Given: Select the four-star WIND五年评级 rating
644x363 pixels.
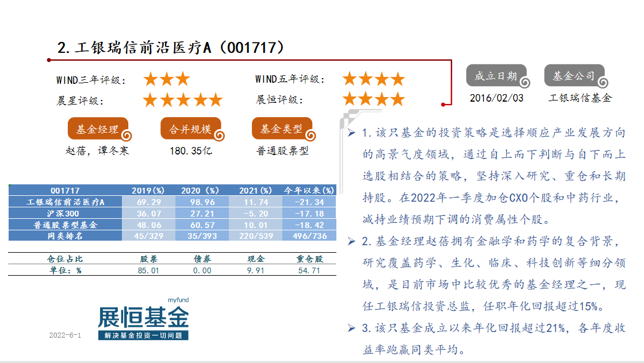Looking at the screenshot, I should pyautogui.click(x=374, y=79).
